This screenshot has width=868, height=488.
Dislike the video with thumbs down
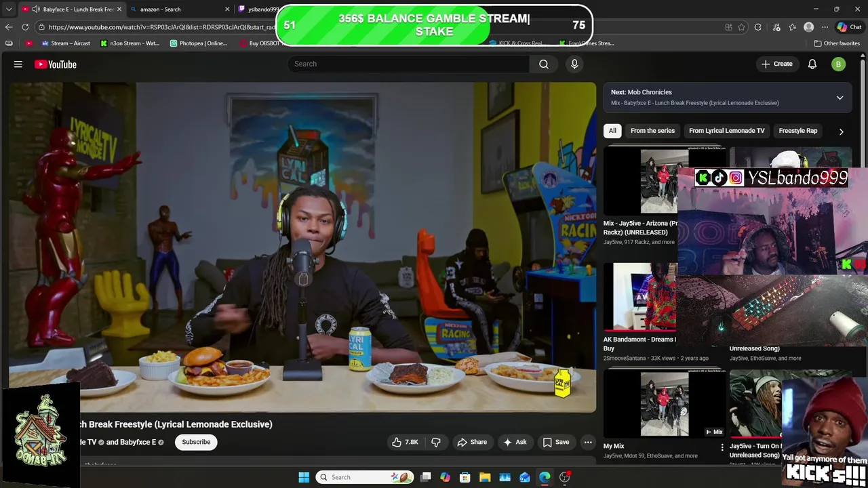436,442
